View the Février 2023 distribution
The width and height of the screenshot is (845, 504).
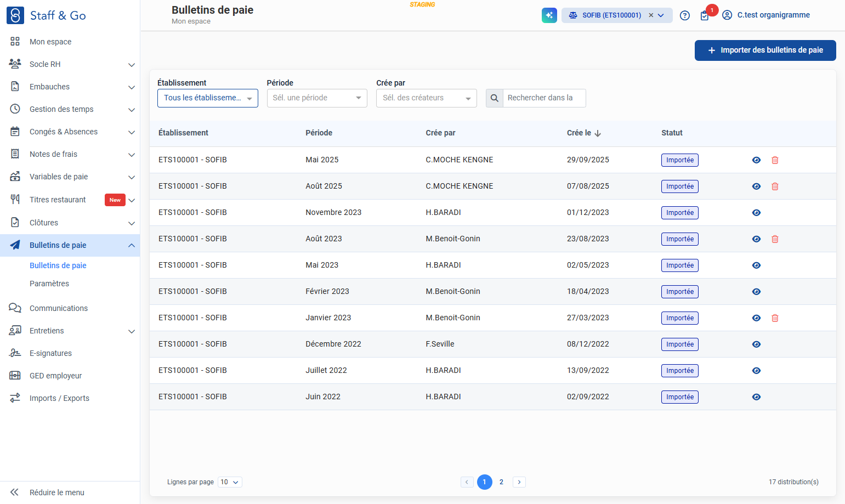[x=756, y=292]
